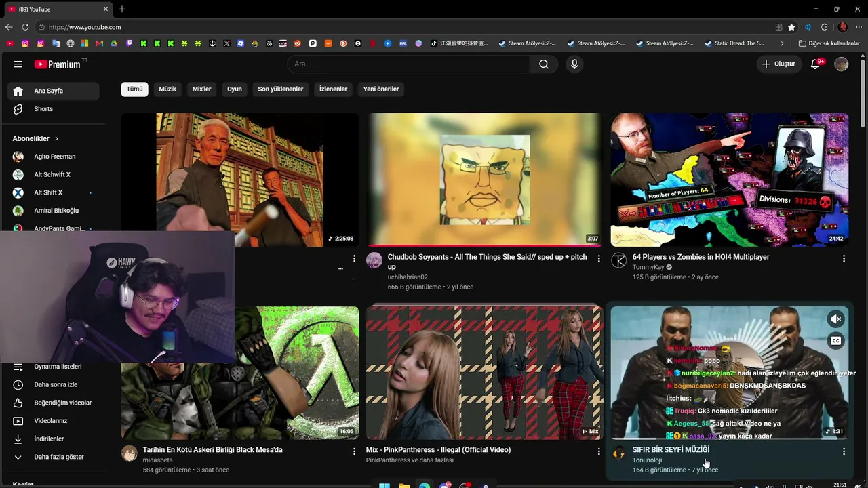Viewport: 868px width, 488px height.
Task: Toggle mute on the video preview
Action: coord(836,319)
